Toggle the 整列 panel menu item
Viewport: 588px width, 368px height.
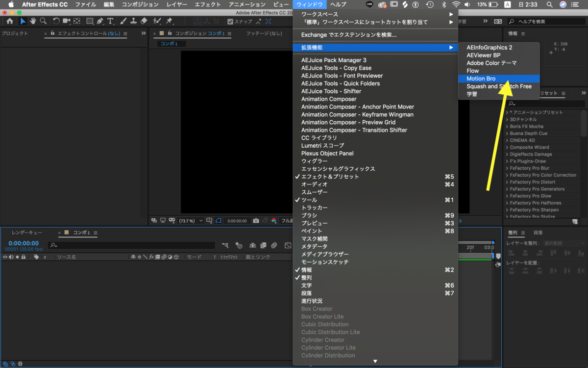click(x=375, y=278)
